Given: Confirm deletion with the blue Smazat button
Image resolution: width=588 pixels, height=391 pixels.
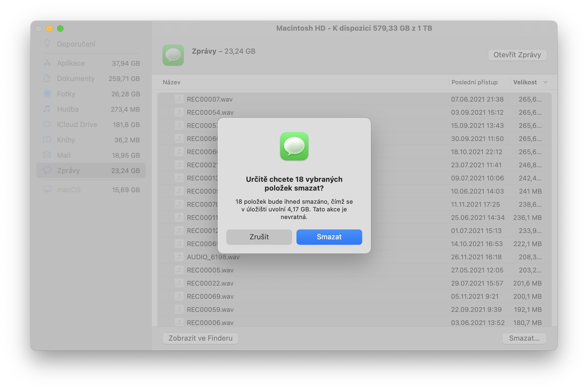Looking at the screenshot, I should coord(329,237).
